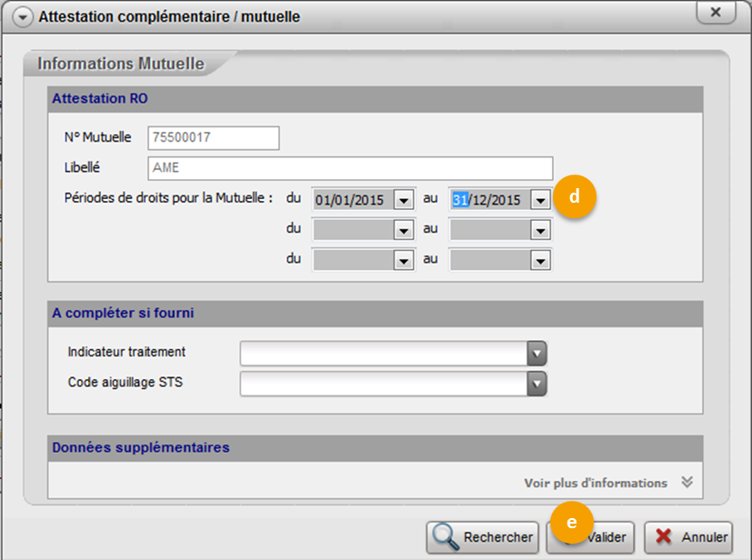Click the "Voir plus d'informations" link
This screenshot has height=560, width=752.
[596, 483]
